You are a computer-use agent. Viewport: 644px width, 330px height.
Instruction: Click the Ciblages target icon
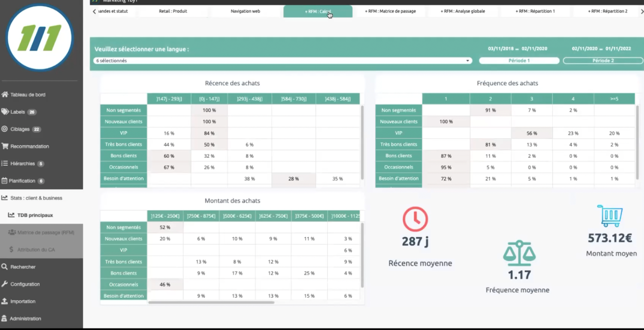tap(5, 129)
